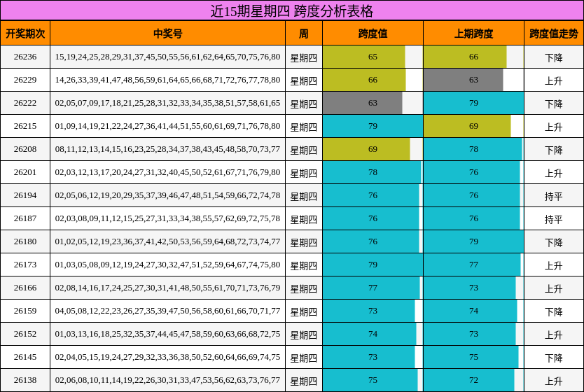Click span value 74 bar in row 26152
The height and width of the screenshot is (392, 584).
370,334
